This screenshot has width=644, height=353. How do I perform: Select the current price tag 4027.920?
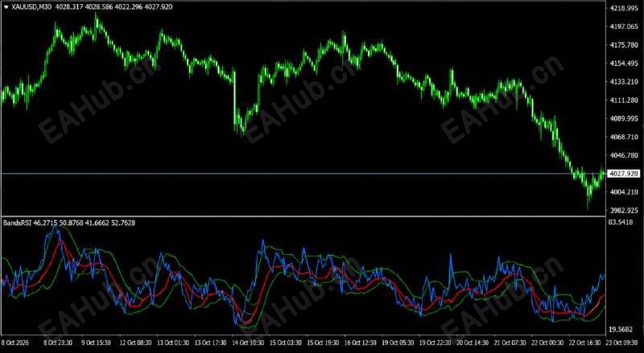point(624,174)
